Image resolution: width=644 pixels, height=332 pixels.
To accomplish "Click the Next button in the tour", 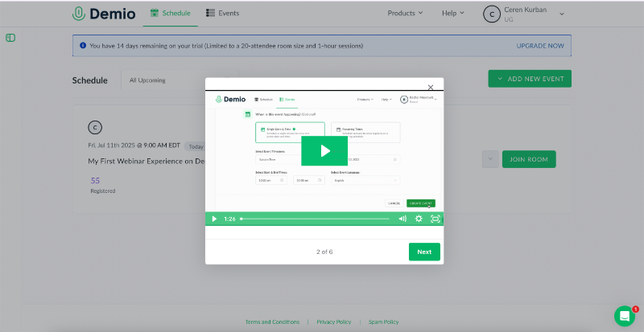I will [x=424, y=252].
